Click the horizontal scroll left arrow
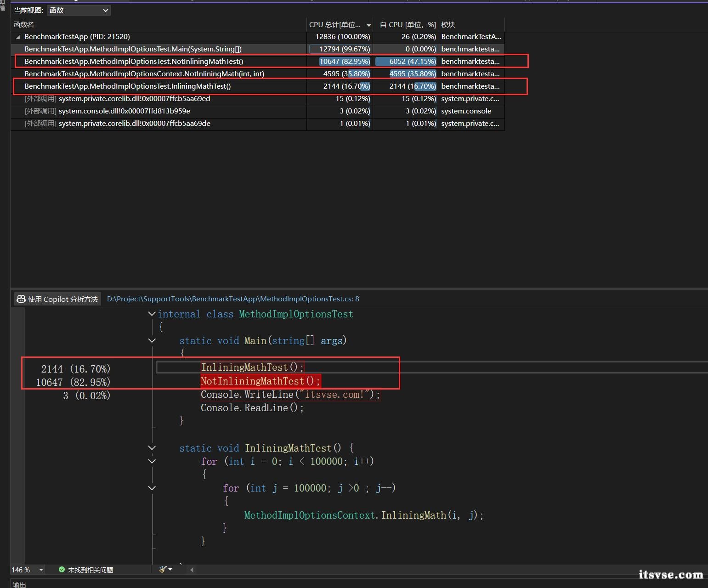The image size is (708, 588). click(x=192, y=570)
